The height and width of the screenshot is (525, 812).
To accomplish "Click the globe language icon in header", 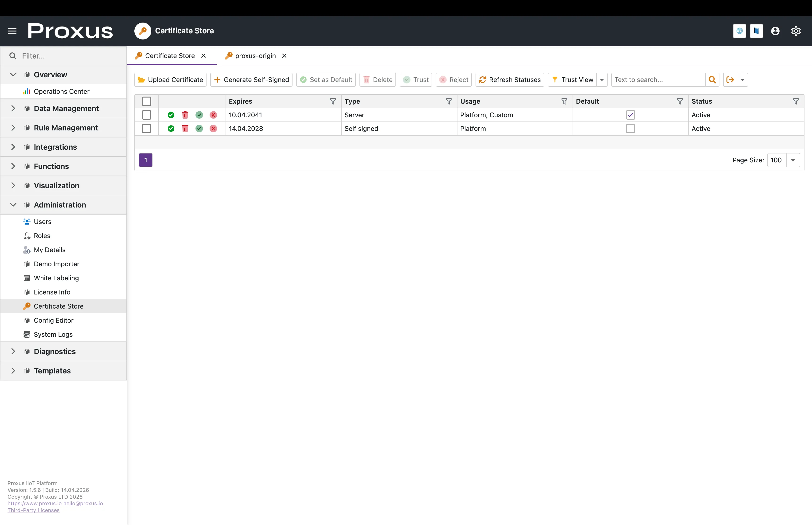I will tap(739, 31).
